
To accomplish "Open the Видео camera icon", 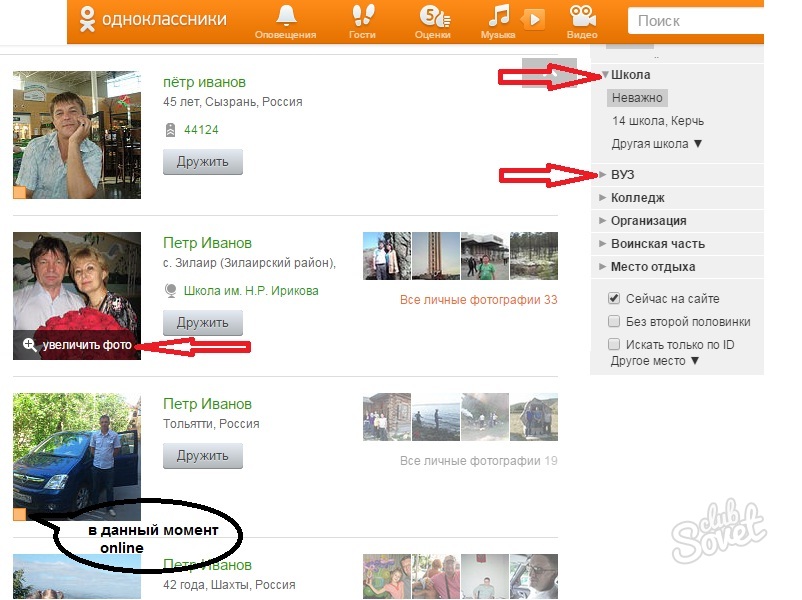I will 582,16.
